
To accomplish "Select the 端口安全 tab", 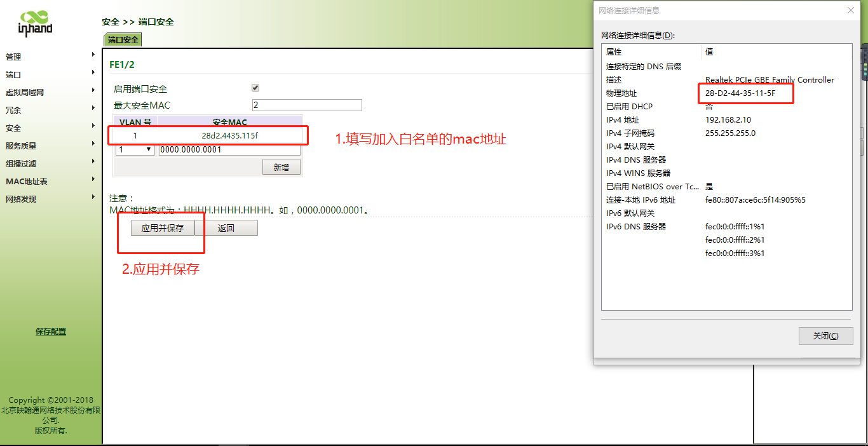I will [x=123, y=39].
